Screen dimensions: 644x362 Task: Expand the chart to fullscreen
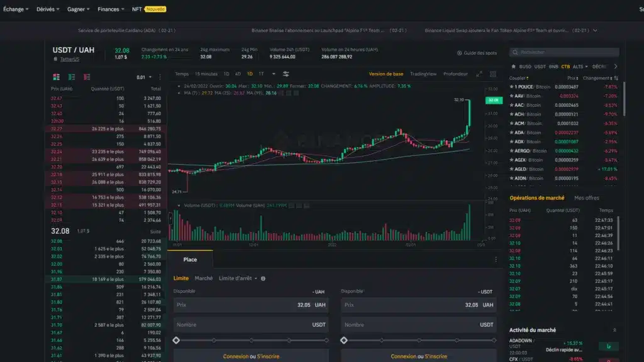click(479, 74)
